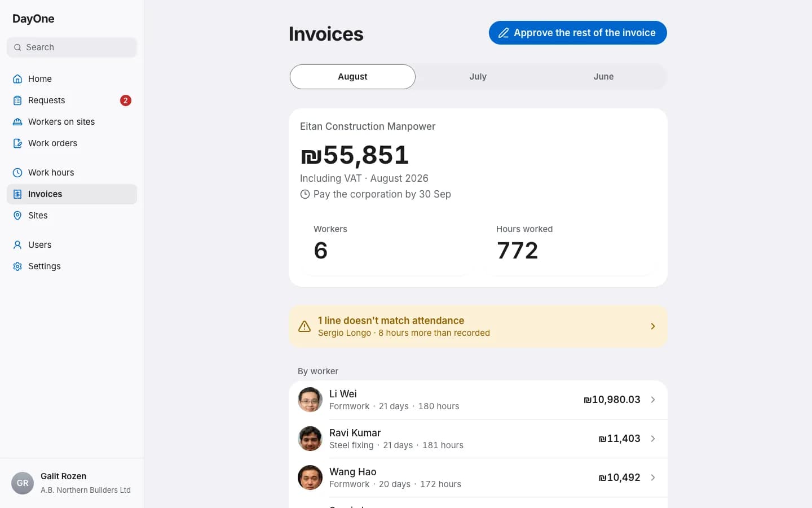Open Ravi Kumar's profile photo
Screen dimensions: 812x508
[310, 439]
